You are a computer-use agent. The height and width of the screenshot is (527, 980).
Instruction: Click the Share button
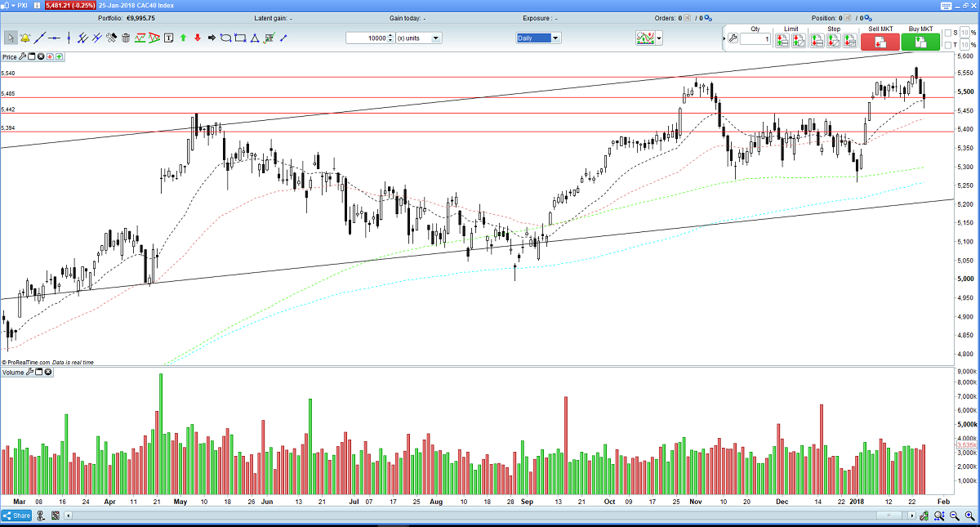(x=16, y=516)
